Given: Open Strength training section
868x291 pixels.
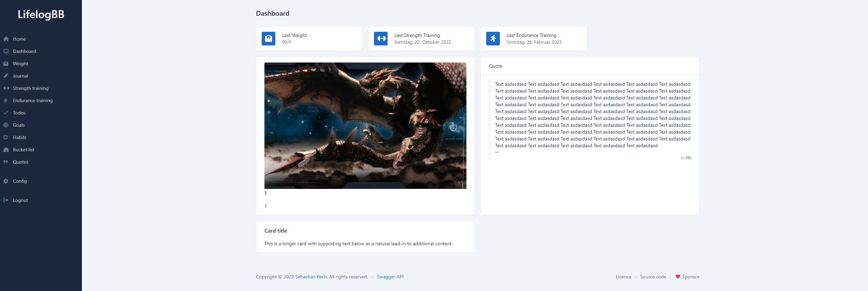Looking at the screenshot, I should (41, 88).
